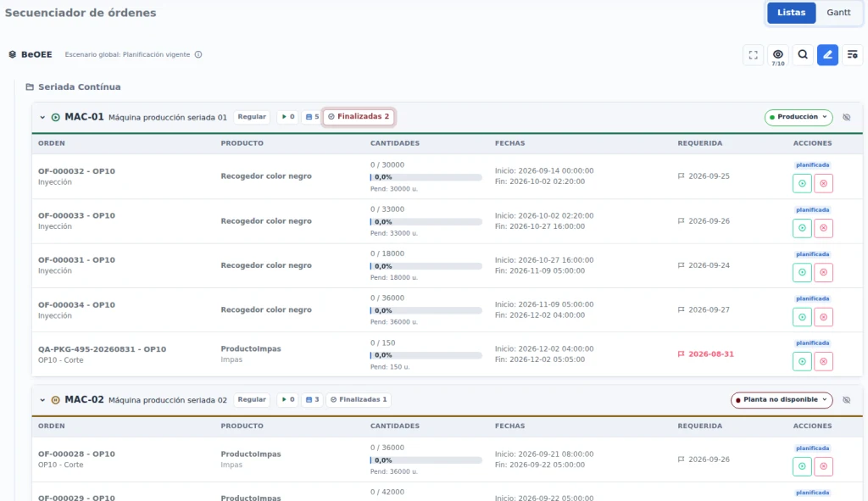Open the Planta no disponible dropdown

(782, 399)
